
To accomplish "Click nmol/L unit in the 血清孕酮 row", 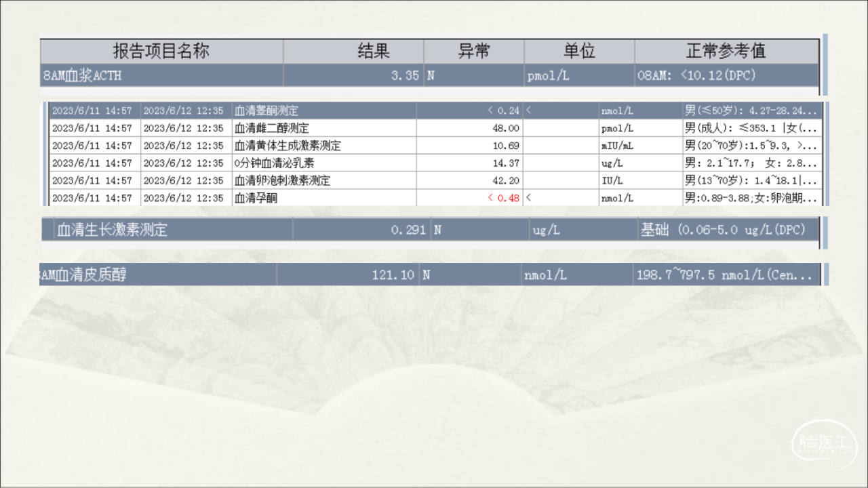I will (x=617, y=199).
